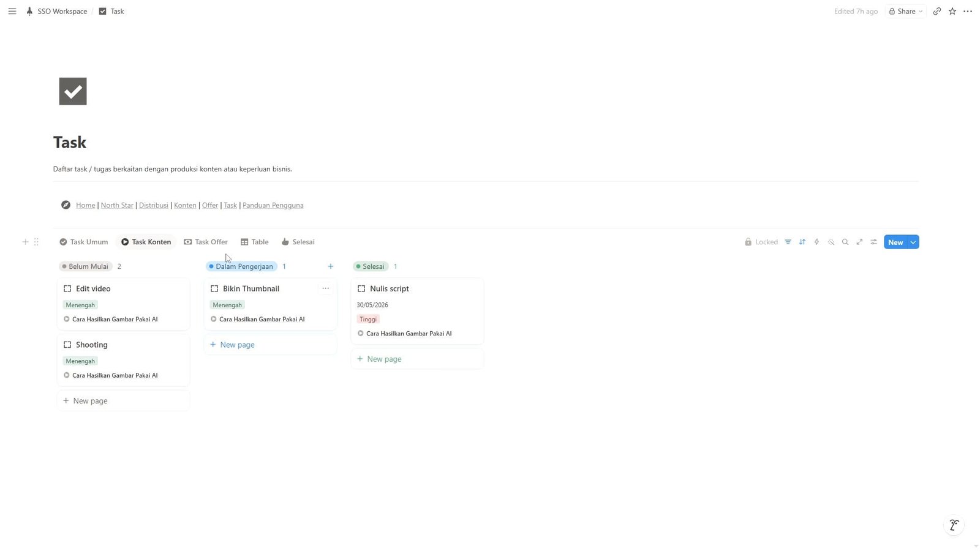Open the Share dropdown
This screenshot has width=980, height=551.
click(x=906, y=11)
